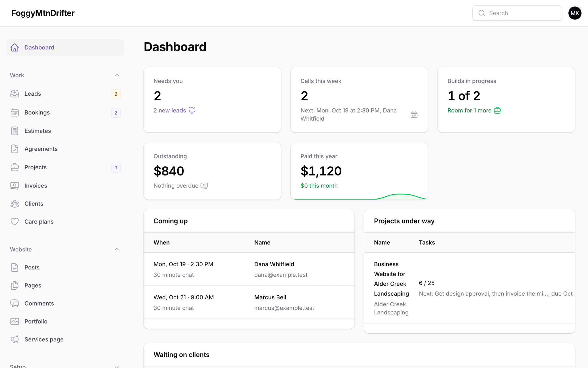Screen dimensions: 588x368
Task: Click the Dashboard home icon in sidebar
Action: coord(15,47)
